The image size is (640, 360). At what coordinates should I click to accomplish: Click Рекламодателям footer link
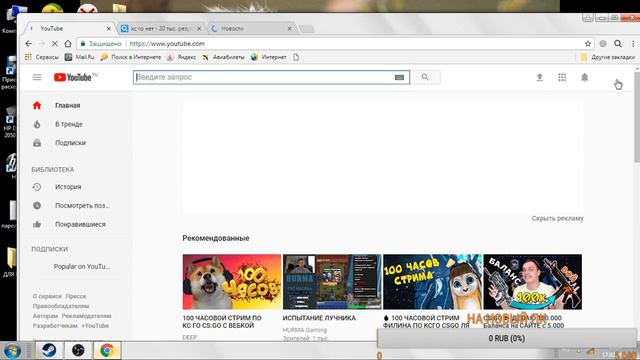[86, 316]
